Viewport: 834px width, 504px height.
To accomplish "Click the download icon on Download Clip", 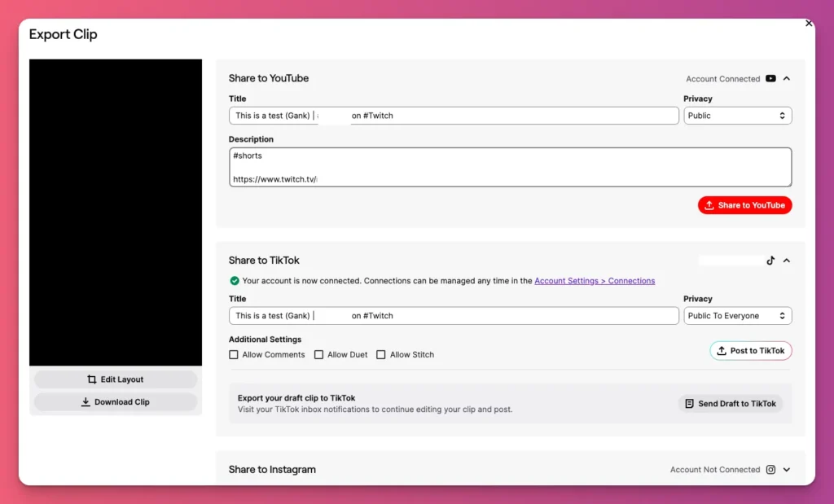I will (x=87, y=401).
